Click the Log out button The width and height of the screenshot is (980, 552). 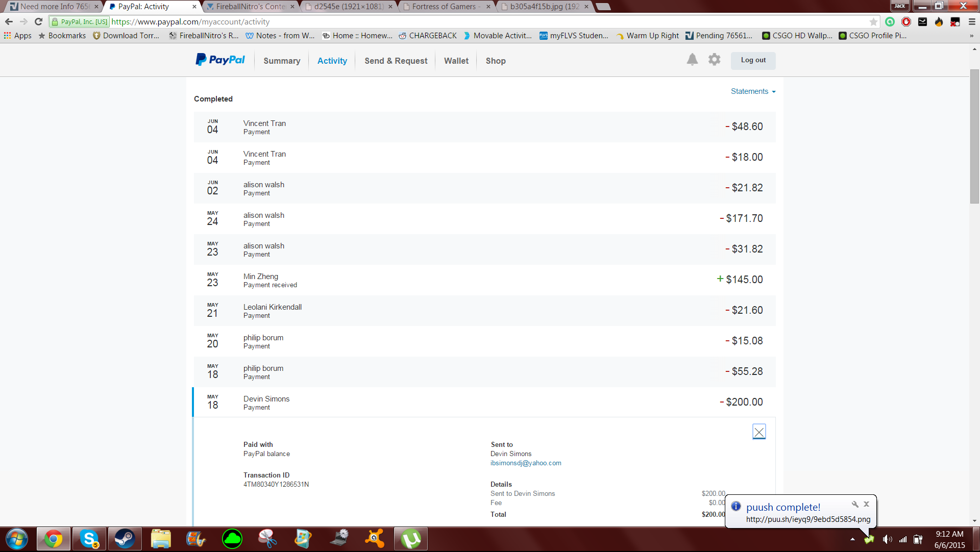click(753, 60)
